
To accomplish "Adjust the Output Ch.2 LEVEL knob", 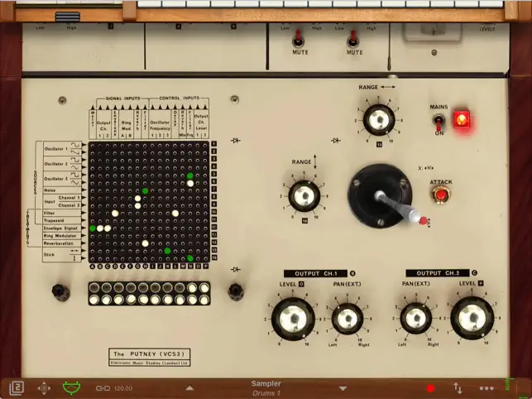I will pyautogui.click(x=472, y=318).
